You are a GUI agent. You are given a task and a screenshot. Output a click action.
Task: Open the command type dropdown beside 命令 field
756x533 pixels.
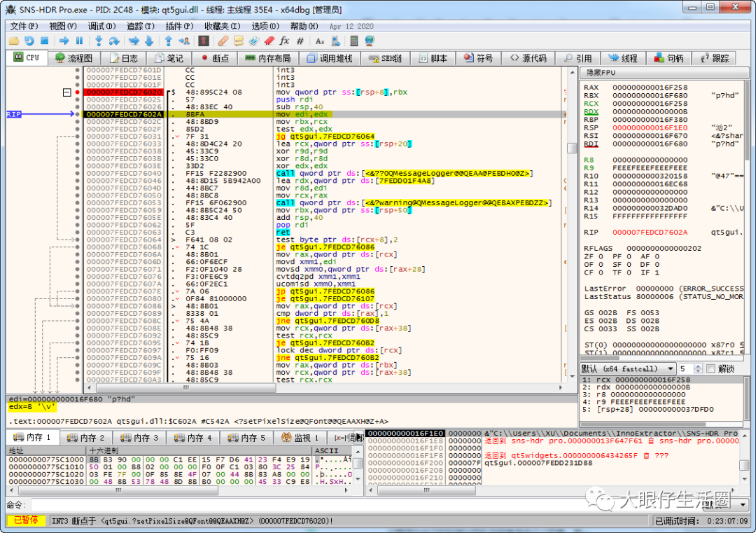pyautogui.click(x=743, y=504)
